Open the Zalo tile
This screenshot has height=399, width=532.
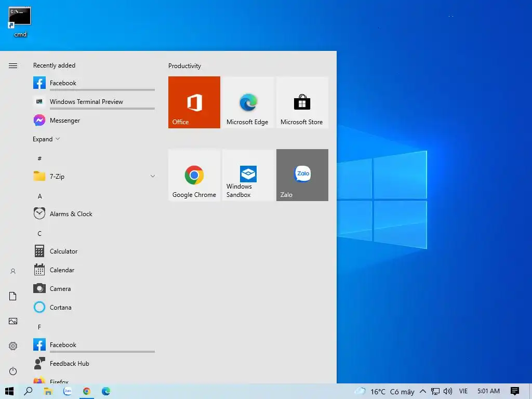(302, 175)
